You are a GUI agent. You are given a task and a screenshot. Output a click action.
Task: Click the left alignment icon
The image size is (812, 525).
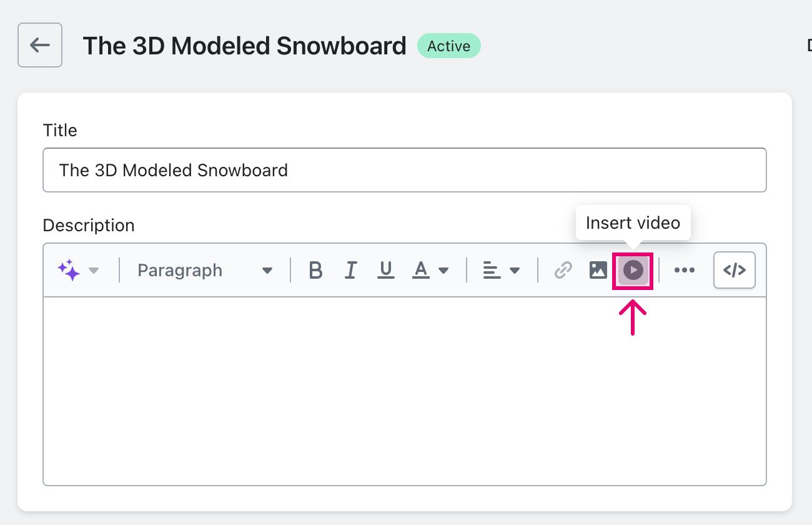[x=492, y=270]
